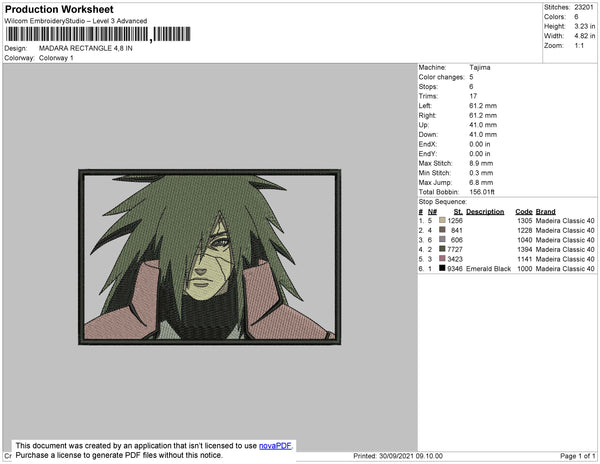The image size is (600, 464).
Task: Click the 'Emerald Black' description
Action: click(488, 269)
